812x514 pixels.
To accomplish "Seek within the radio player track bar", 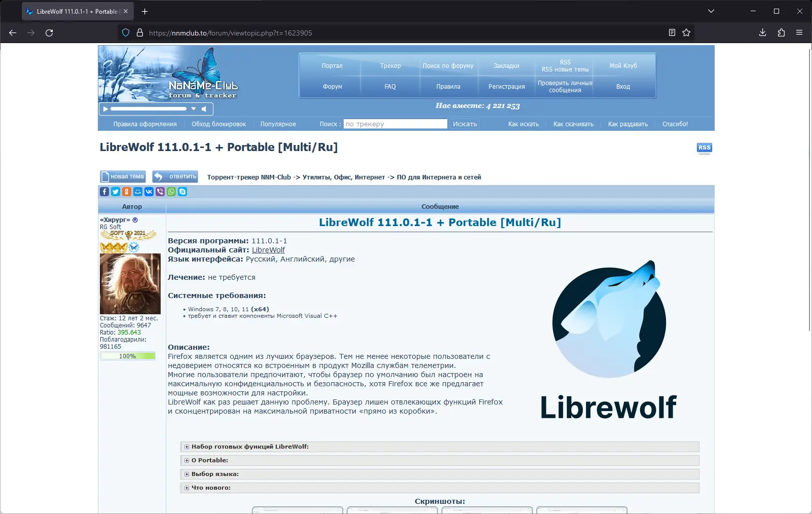I will pos(149,109).
